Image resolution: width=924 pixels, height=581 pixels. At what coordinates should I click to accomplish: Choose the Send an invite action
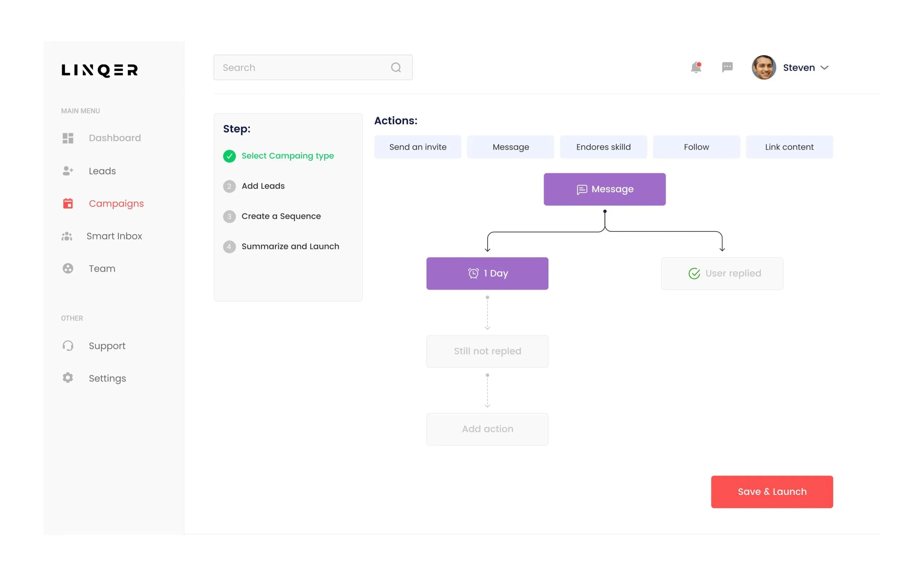coord(418,147)
